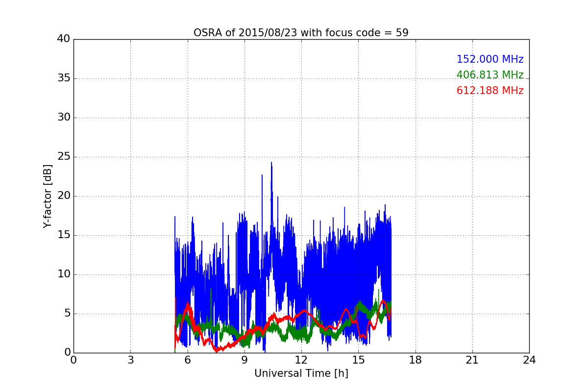Viewport: 588px width, 392px height.
Task: Click x-axis tick label 18
Action: coord(415,360)
